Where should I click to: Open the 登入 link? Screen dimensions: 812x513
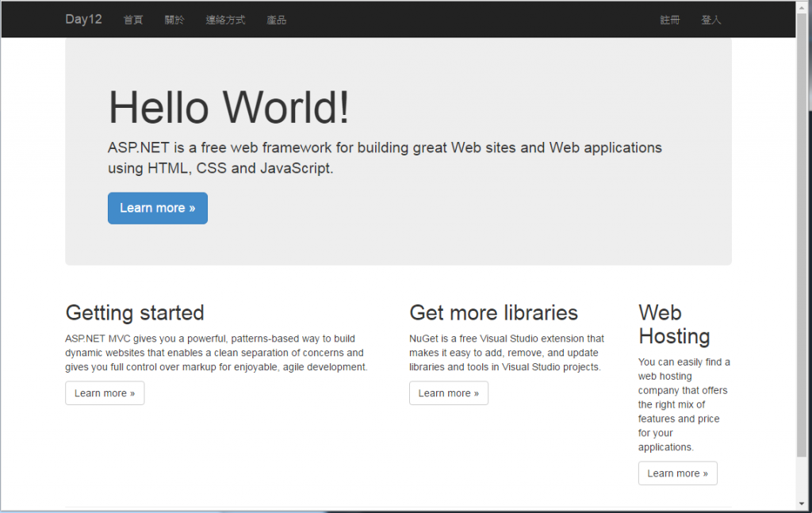tap(711, 20)
